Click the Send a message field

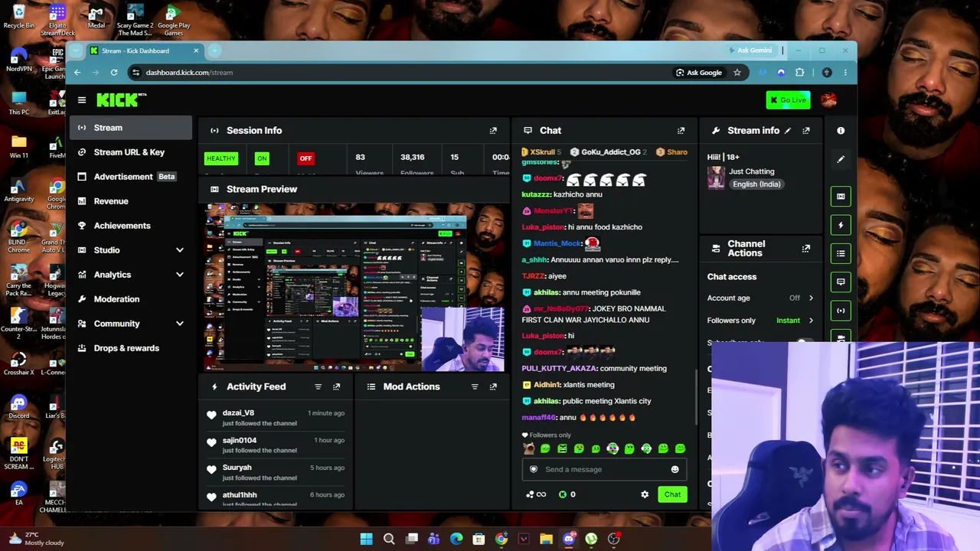click(x=603, y=470)
